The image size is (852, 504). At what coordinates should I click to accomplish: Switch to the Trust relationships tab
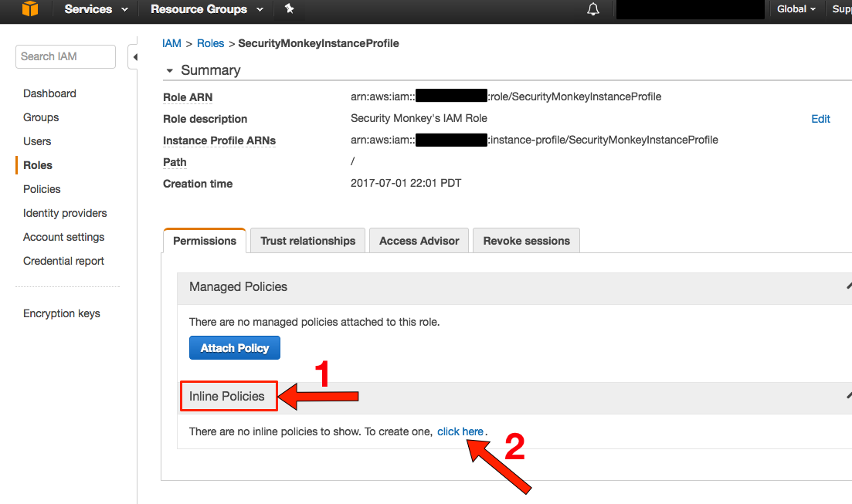(307, 241)
